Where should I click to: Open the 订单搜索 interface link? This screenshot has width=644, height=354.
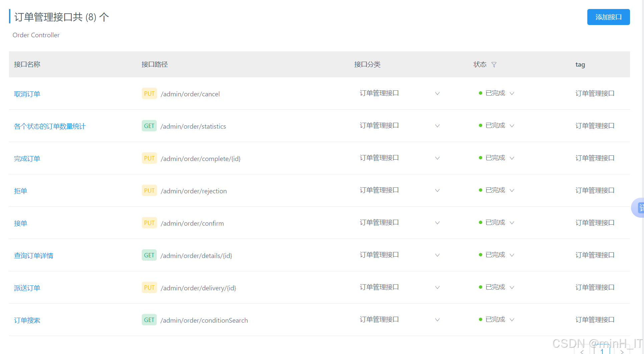point(27,320)
